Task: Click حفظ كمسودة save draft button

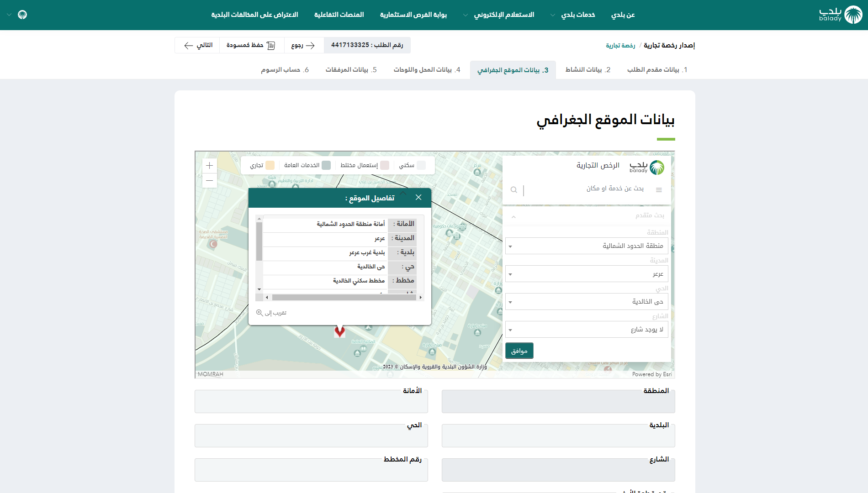Action: tap(251, 45)
